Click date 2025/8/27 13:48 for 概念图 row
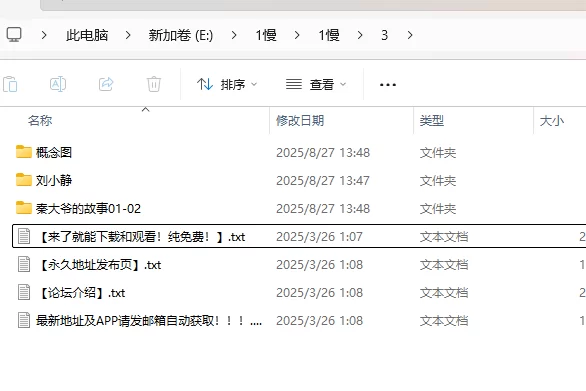This screenshot has width=586, height=391. coord(323,153)
